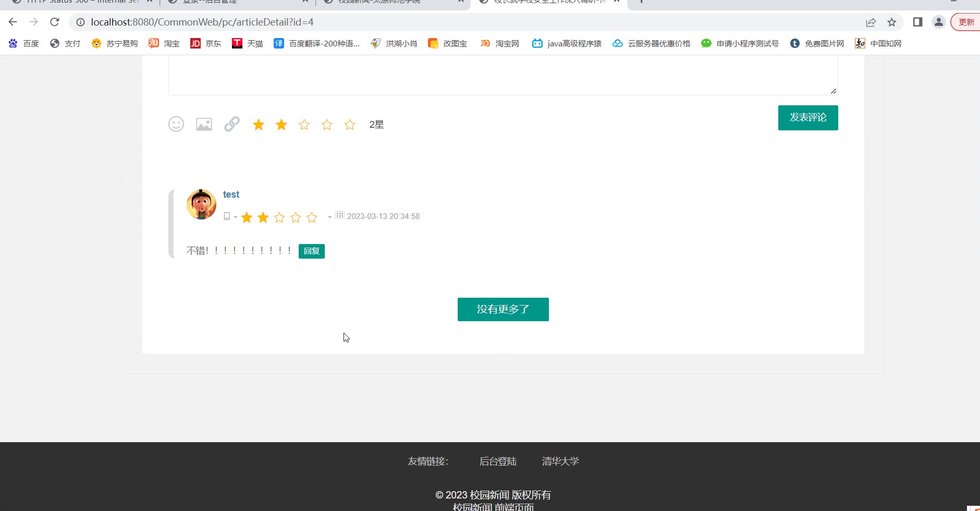Viewport: 980px width, 511px height.
Task: Set rating to one star
Action: tap(259, 125)
